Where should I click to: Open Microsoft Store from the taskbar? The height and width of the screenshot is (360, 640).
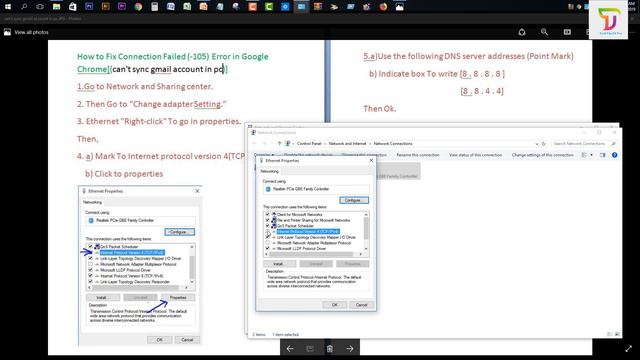(73, 7)
